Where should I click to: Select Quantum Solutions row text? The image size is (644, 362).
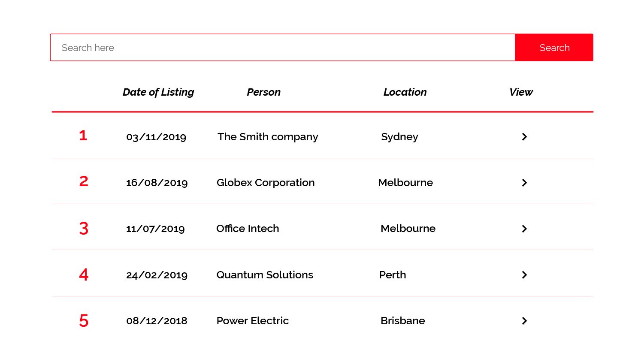[x=265, y=275]
